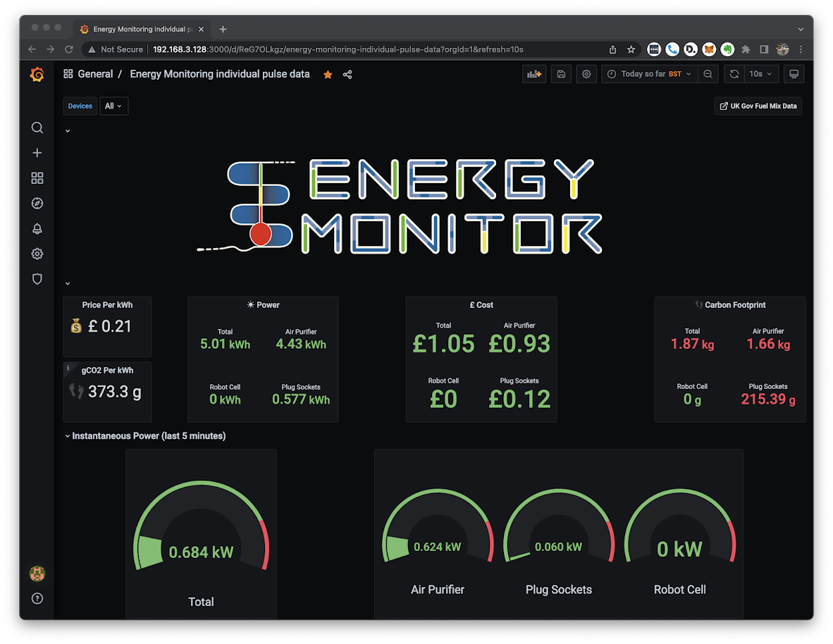Open dashboard settings gear in the toolbar
The height and width of the screenshot is (644, 833).
586,73
